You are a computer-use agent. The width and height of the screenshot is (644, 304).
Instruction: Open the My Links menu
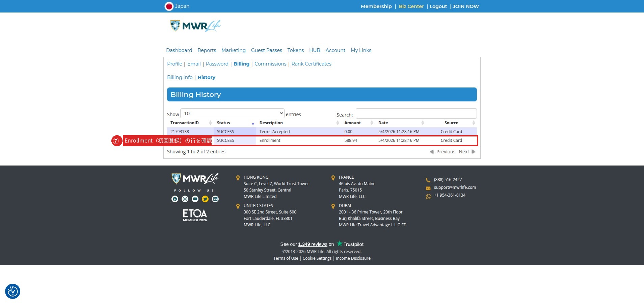361,50
